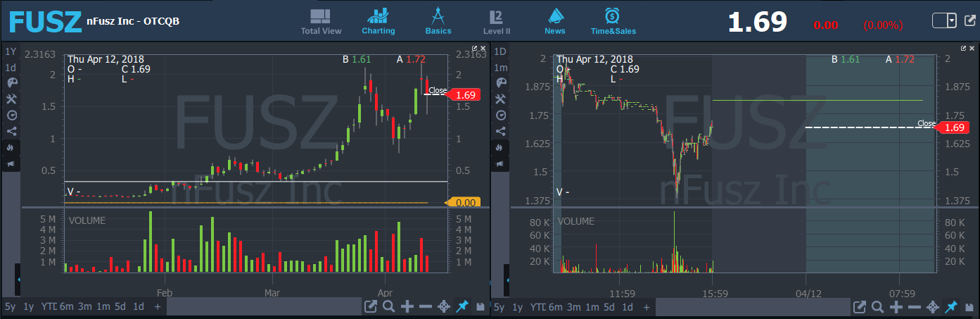Click right chart's megaphone alerts icon

click(x=501, y=163)
